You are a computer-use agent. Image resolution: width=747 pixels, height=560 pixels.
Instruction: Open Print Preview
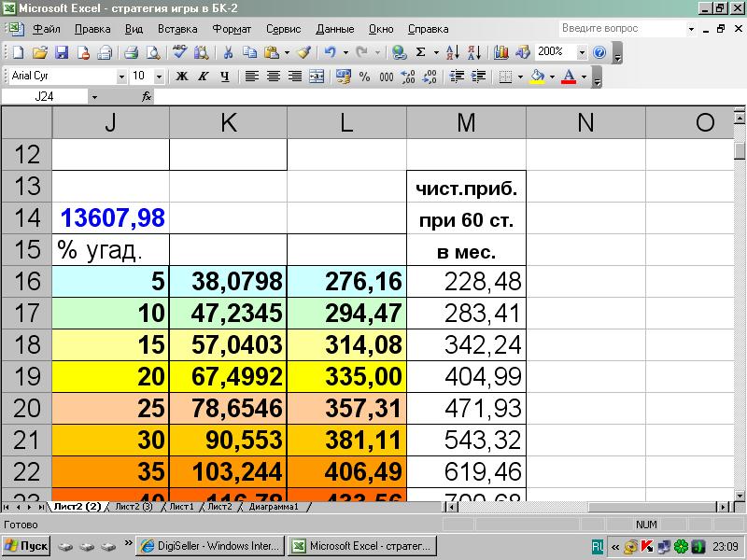153,52
